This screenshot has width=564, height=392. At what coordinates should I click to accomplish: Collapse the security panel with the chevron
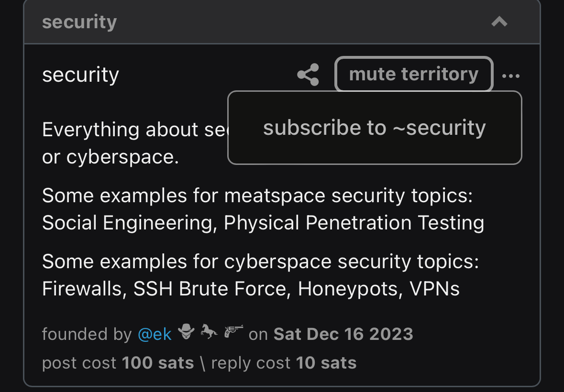pyautogui.click(x=499, y=22)
